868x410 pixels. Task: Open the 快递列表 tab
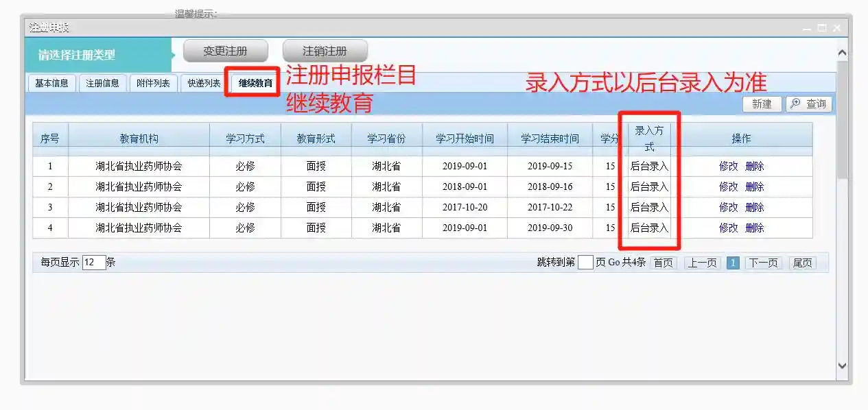tap(204, 84)
